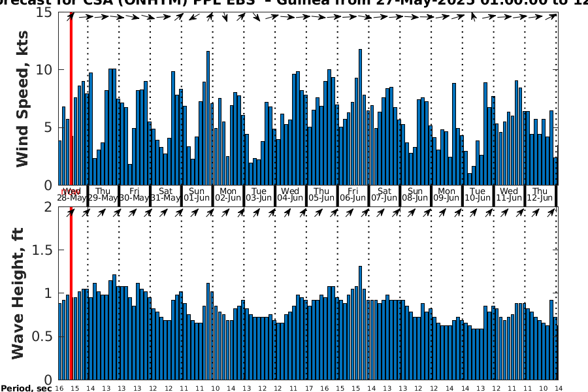588x392 pixels.
Task: Select the Thu 12-Jun date label
Action: 540,194
